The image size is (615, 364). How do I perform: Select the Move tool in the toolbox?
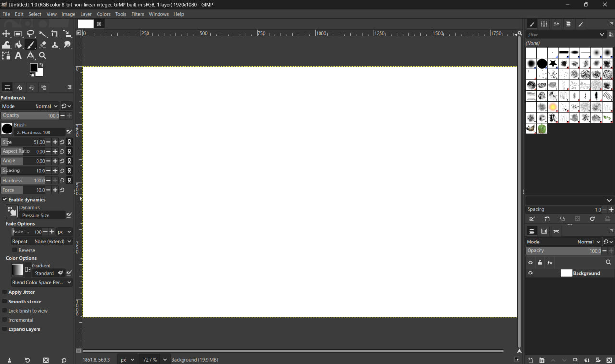pyautogui.click(x=6, y=34)
